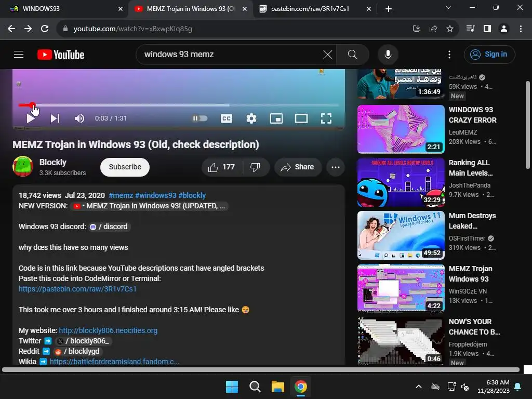Open YouTube settings three-dot menu
Viewport: 532px width, 399px height.
pyautogui.click(x=449, y=54)
